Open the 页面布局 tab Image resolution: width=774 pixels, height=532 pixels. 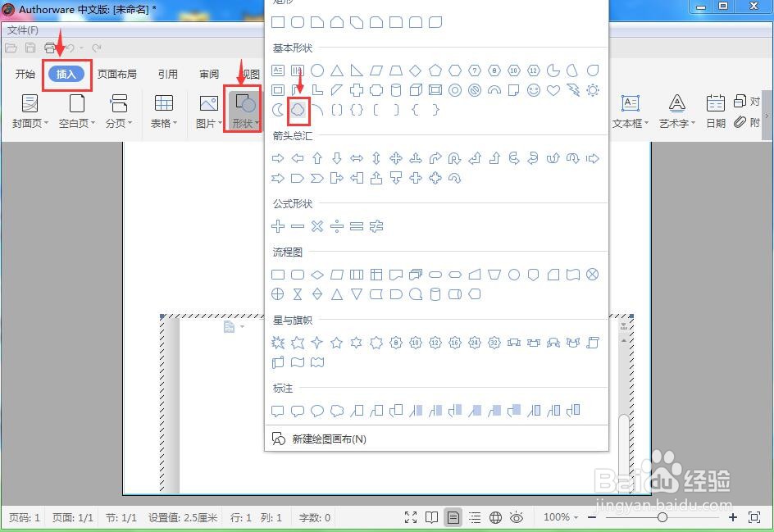pos(117,74)
